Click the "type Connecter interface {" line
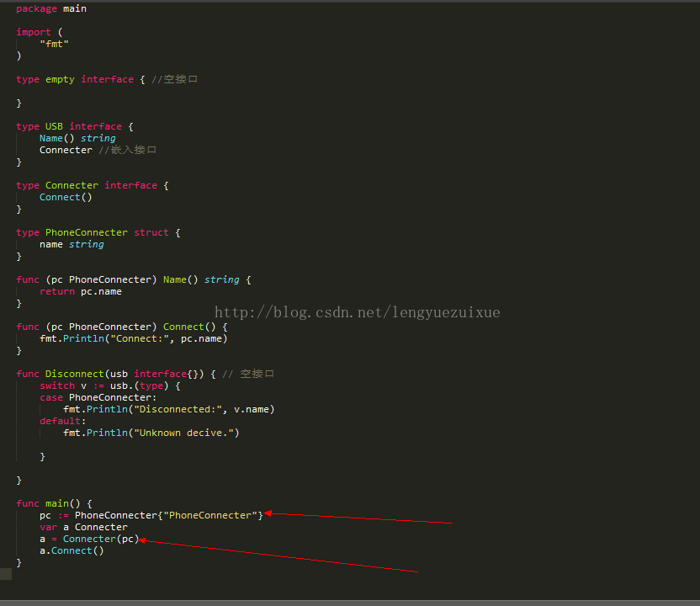Viewport: 700px width, 606px height. pyautogui.click(x=93, y=185)
